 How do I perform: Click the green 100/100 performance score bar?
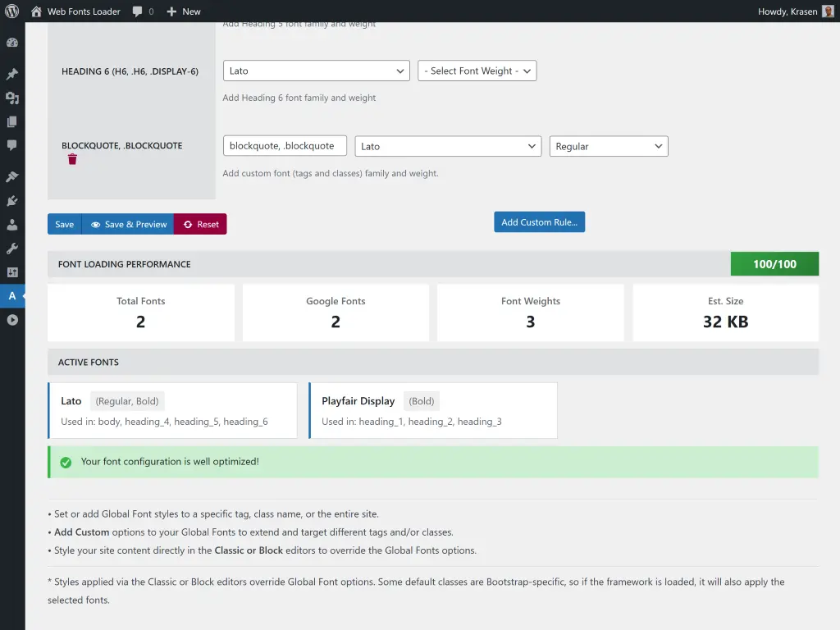pyautogui.click(x=774, y=263)
